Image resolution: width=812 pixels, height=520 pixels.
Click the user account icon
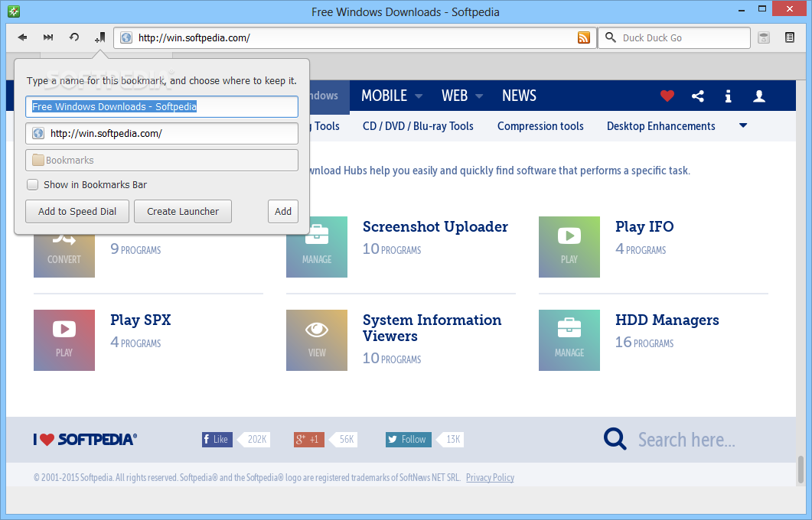click(759, 96)
